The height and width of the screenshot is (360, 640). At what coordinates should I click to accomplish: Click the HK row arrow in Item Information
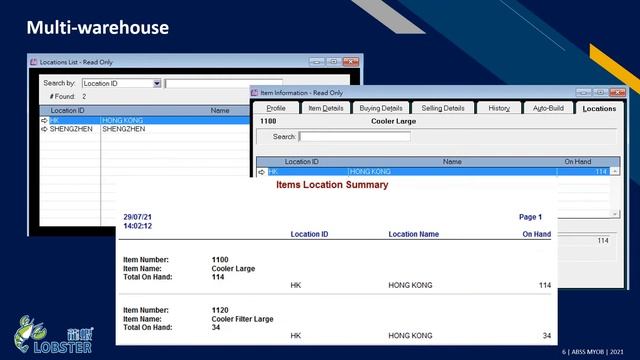262,172
